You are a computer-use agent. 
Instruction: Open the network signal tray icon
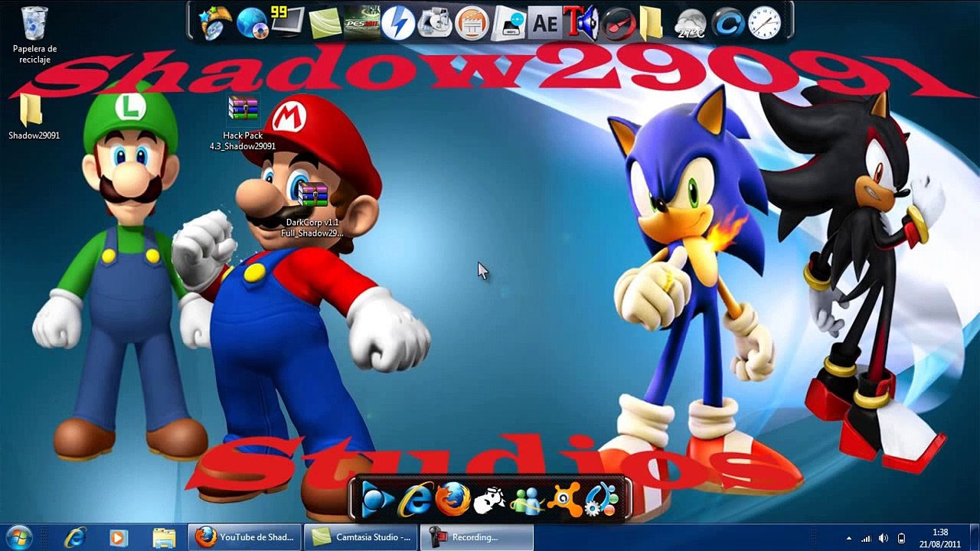866,538
